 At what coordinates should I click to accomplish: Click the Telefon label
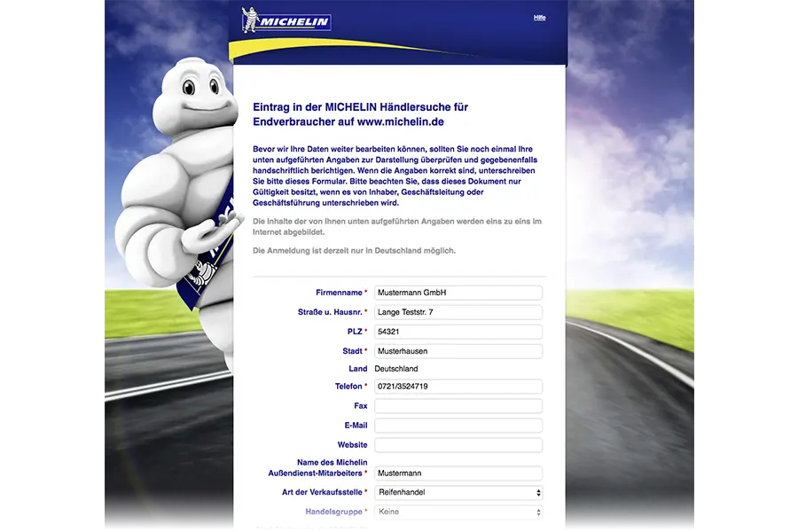point(348,387)
